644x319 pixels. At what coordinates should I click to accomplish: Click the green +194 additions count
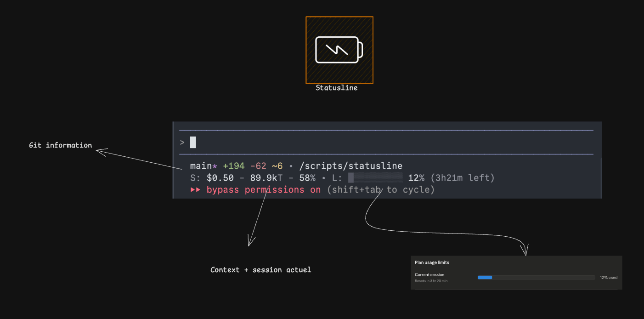[x=233, y=166]
